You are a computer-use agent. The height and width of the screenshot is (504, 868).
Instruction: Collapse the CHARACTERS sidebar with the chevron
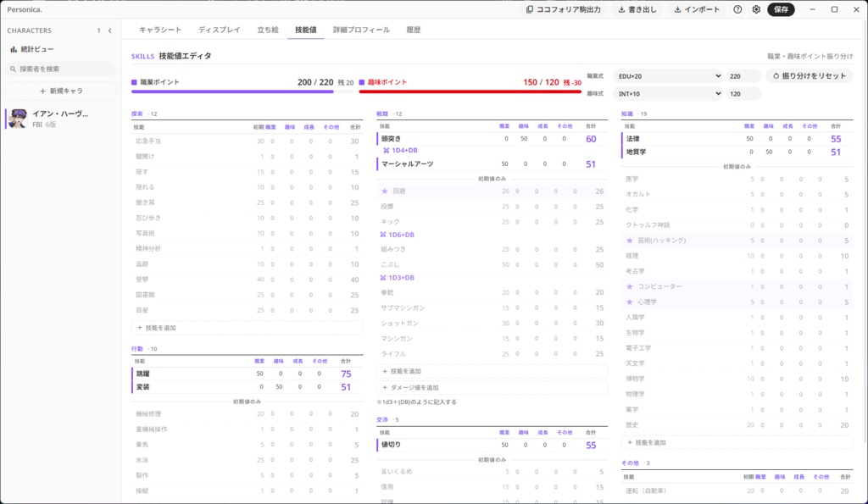click(x=109, y=31)
